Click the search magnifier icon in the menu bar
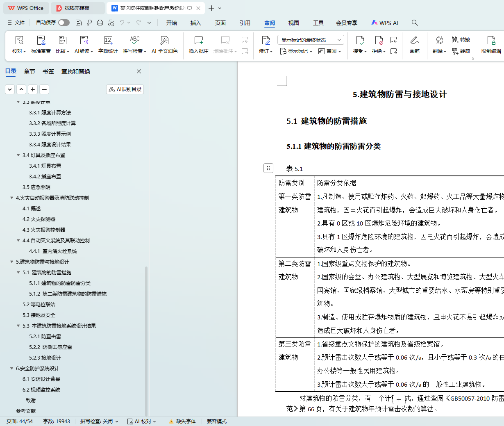504x426 pixels. (415, 23)
